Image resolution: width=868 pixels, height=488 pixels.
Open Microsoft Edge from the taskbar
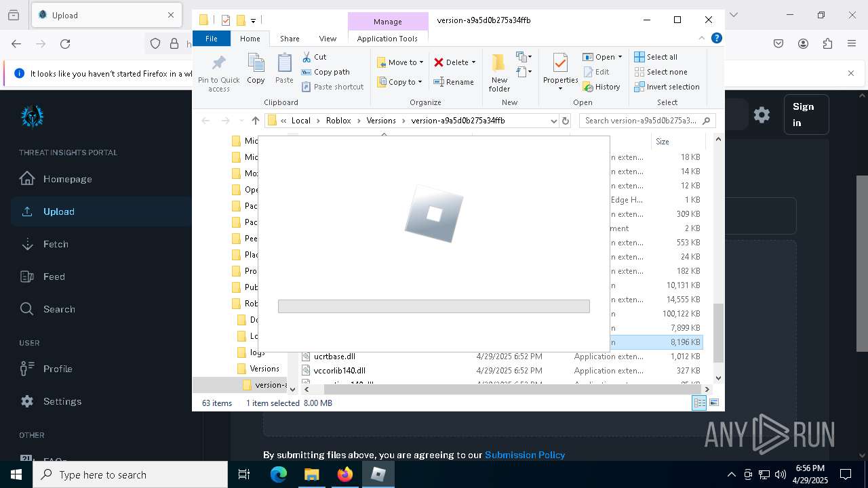click(279, 474)
